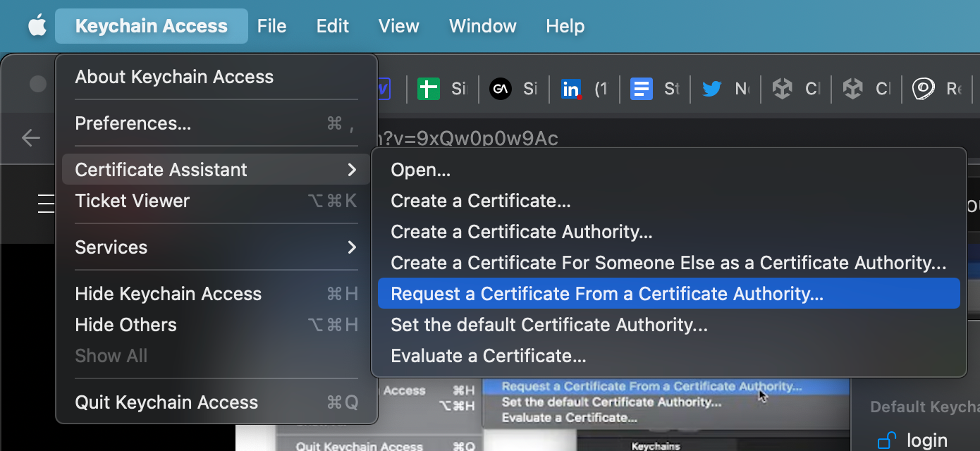Open the Apple menu
The image size is (980, 451).
click(37, 26)
